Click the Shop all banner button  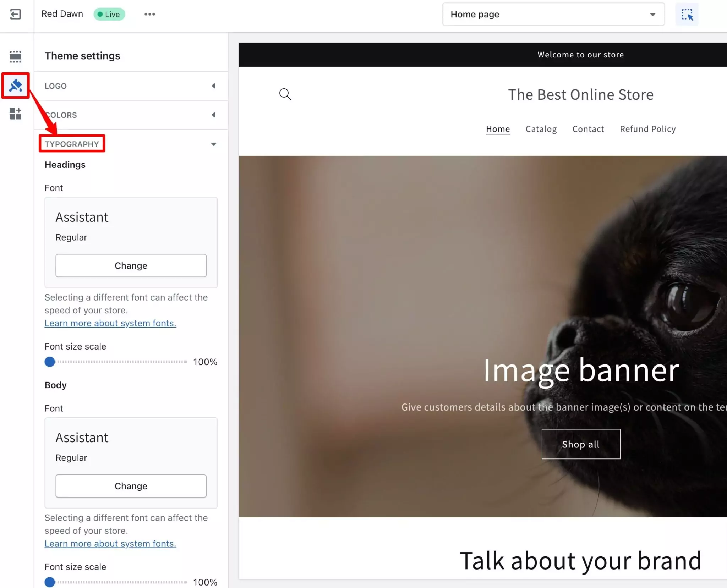[x=580, y=444]
